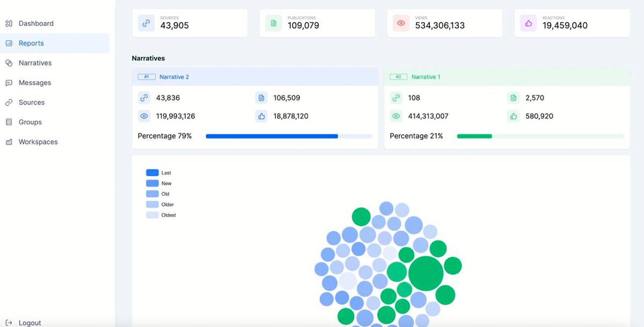Open the Narrative 2 title link

point(174,77)
